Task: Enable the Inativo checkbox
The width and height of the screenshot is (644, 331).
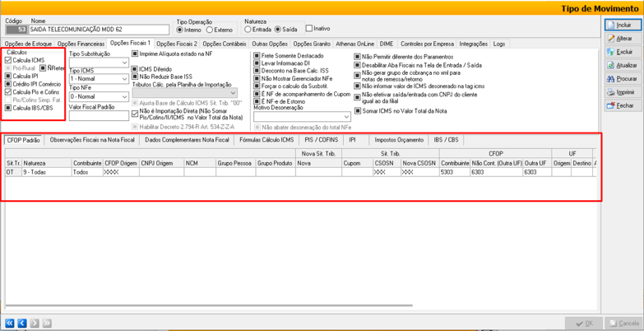Action: pyautogui.click(x=309, y=29)
